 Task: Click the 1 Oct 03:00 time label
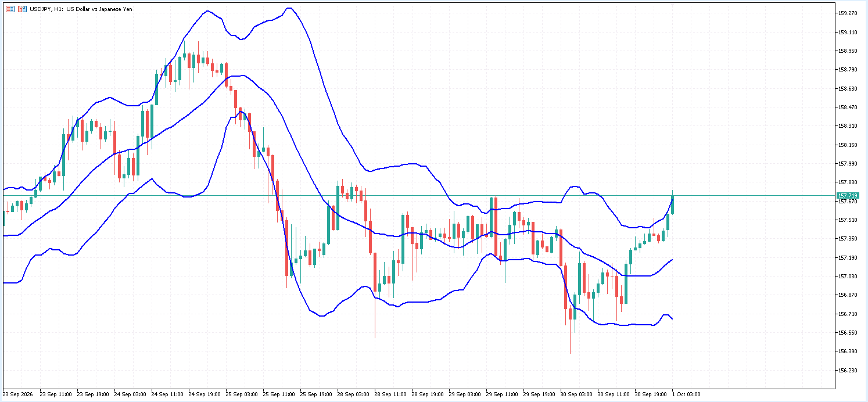tap(687, 394)
